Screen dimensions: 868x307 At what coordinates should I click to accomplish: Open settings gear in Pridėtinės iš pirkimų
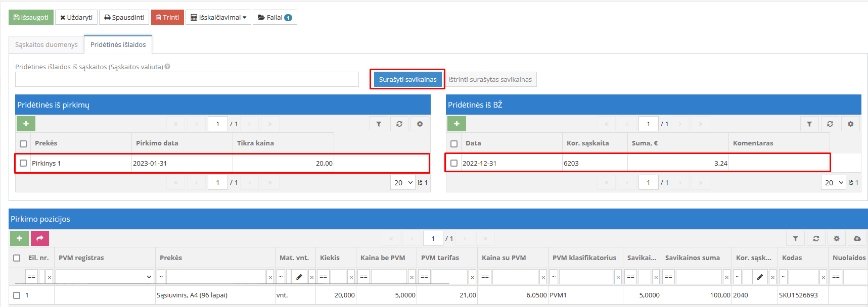(420, 124)
